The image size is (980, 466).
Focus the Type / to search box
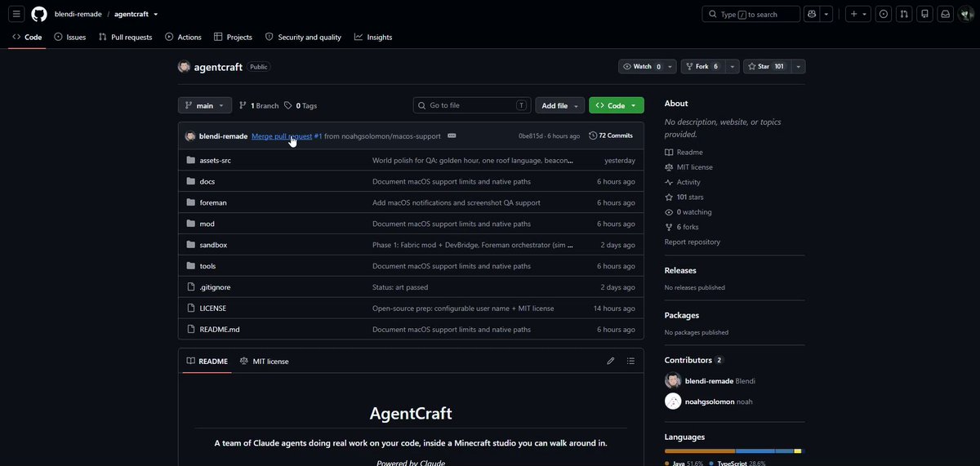[751, 14]
